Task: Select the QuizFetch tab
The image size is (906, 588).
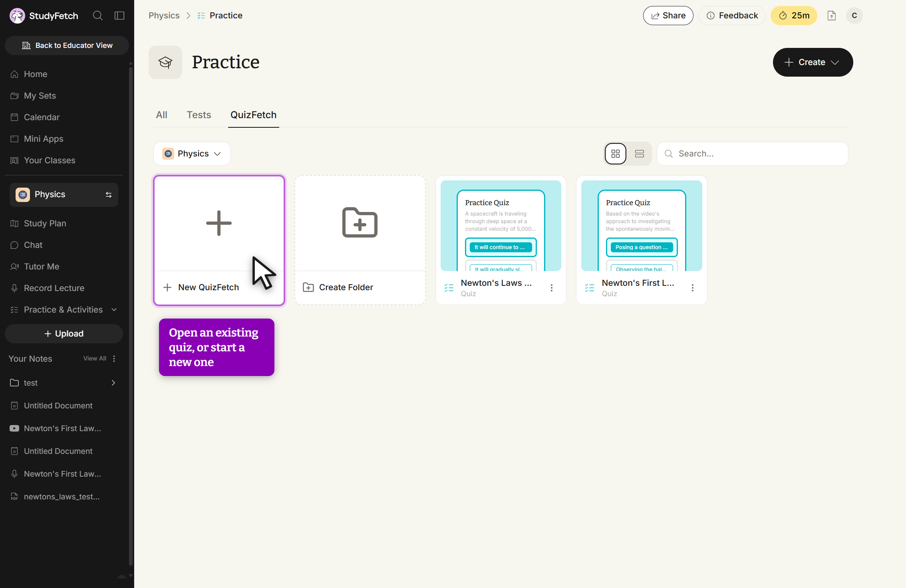Action: tap(254, 115)
